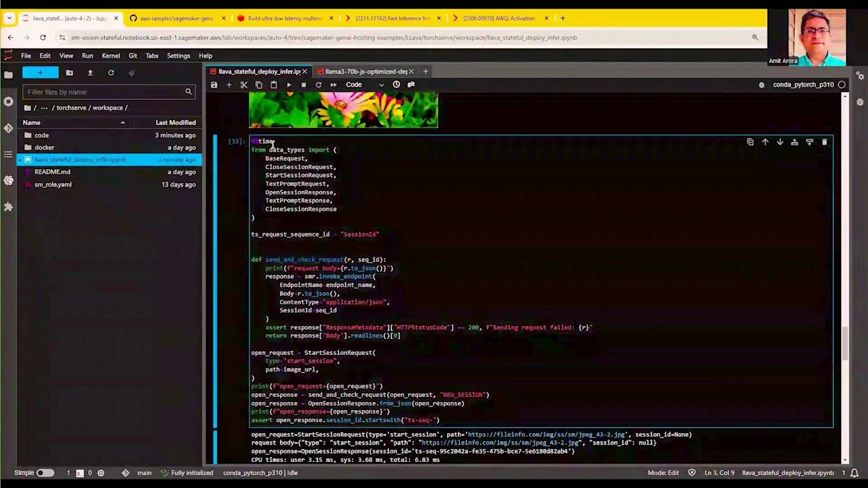Open the docker folder
This screenshot has width=868, height=488.
click(44, 147)
